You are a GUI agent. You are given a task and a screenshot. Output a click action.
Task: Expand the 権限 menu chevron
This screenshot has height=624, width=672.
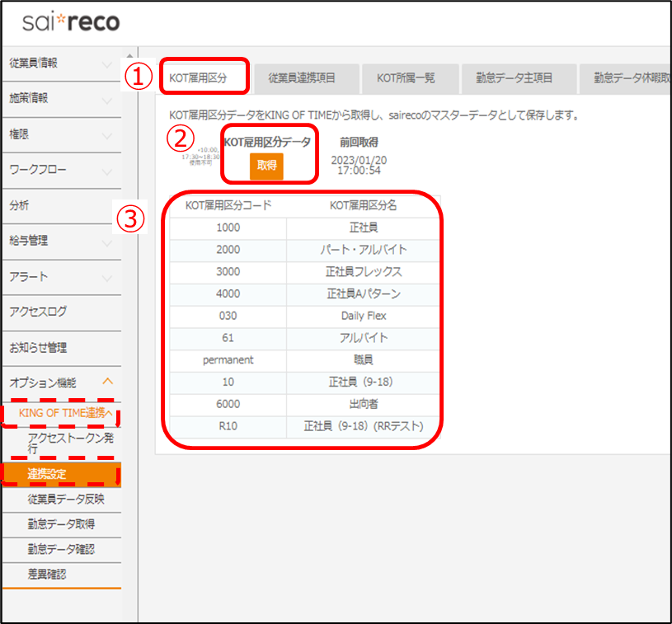[106, 136]
